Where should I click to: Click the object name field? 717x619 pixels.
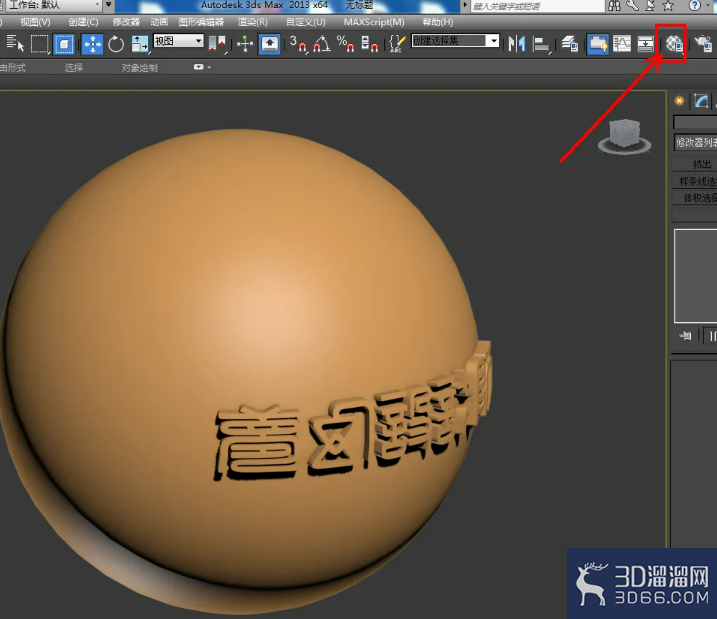(695, 122)
